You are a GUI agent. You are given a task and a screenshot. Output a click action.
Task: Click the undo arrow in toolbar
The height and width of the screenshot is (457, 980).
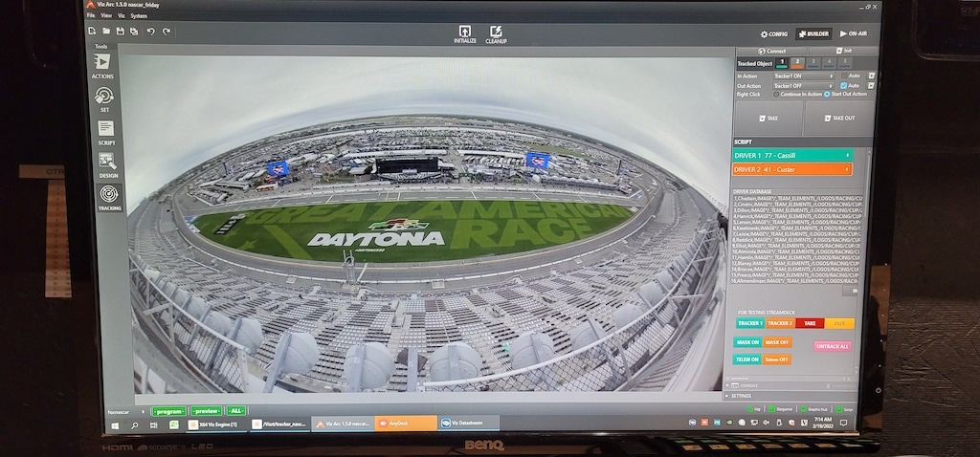click(x=150, y=32)
